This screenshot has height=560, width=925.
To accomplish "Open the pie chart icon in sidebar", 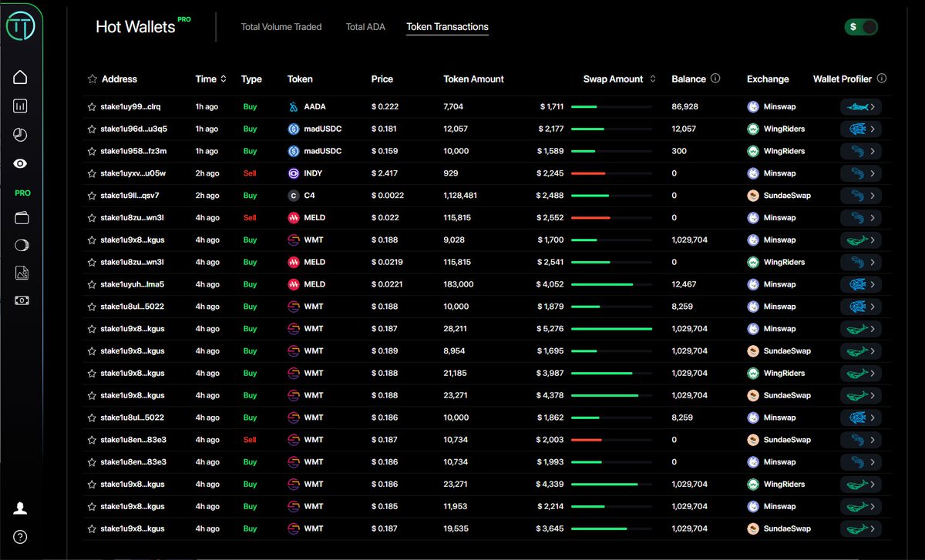I will click(x=21, y=135).
